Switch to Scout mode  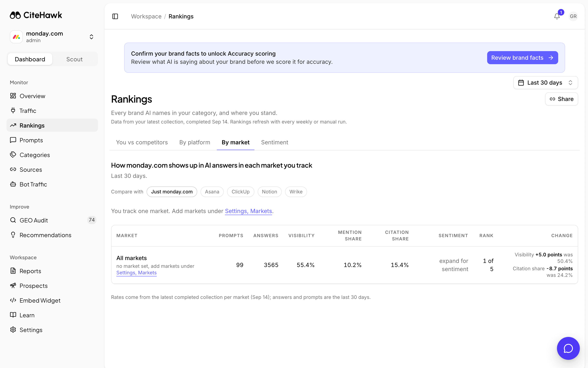coord(74,59)
